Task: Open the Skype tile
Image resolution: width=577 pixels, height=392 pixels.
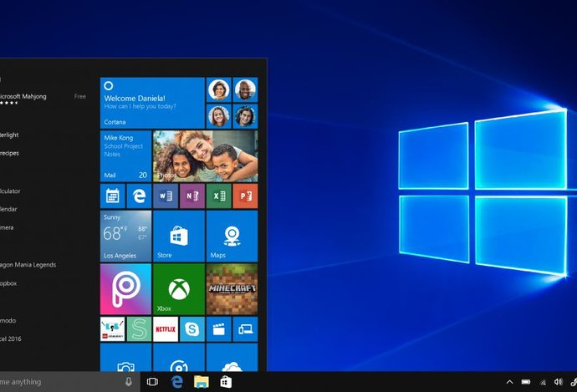Action: [x=191, y=328]
